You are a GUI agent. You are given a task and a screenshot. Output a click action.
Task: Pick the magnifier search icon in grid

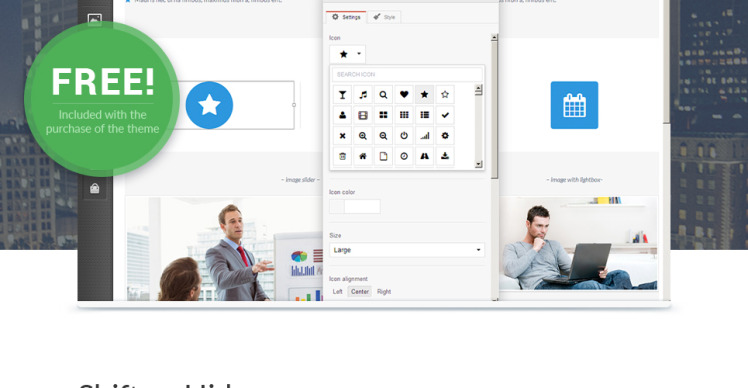tap(383, 94)
